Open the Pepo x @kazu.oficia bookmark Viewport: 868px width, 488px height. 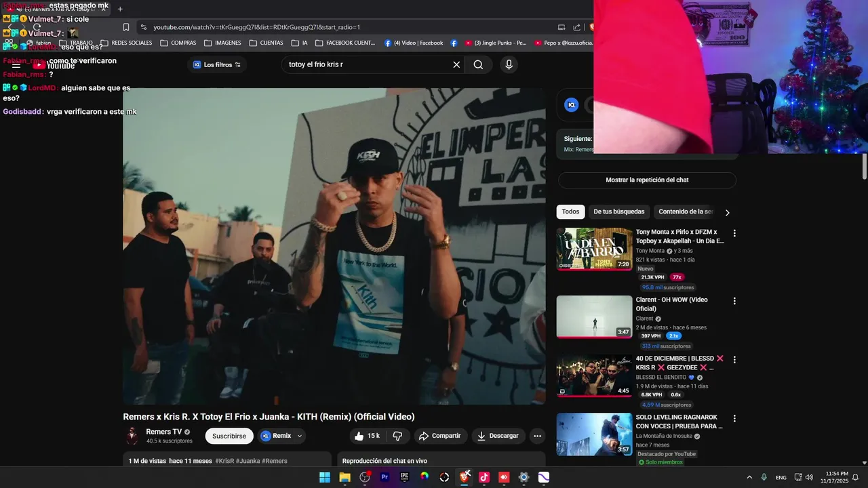point(564,43)
